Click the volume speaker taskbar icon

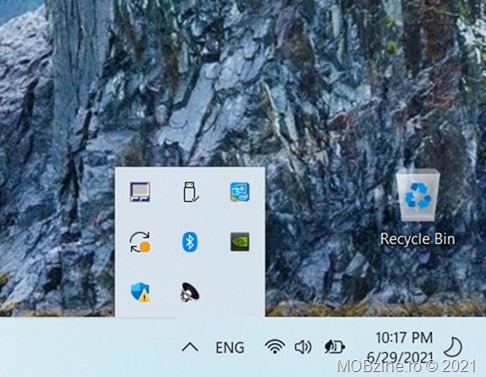pos(303,347)
